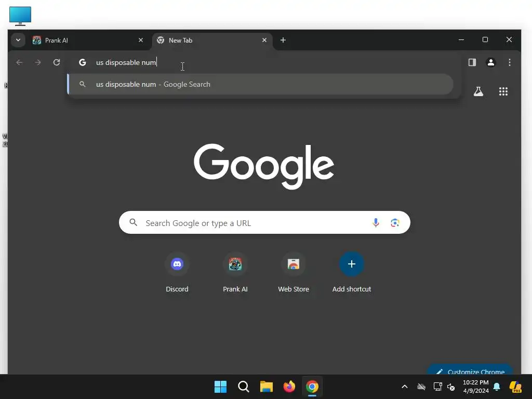Open notifications bell in the taskbar
The height and width of the screenshot is (399, 532).
point(497,387)
